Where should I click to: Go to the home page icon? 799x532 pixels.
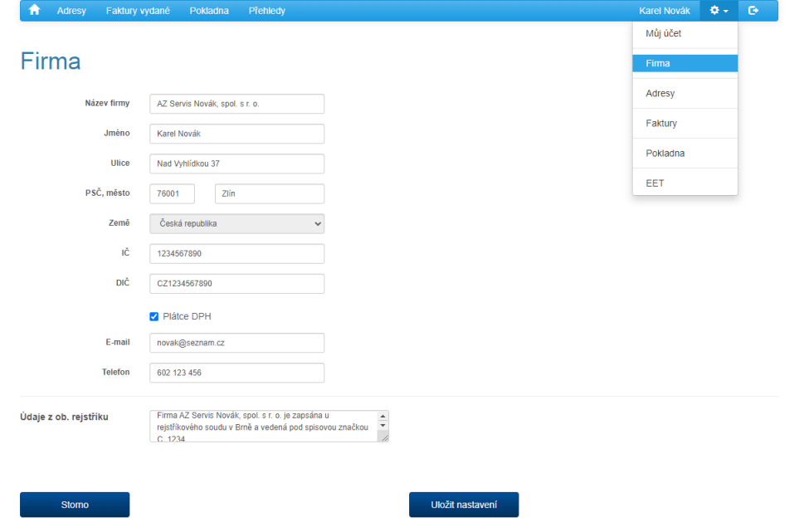34,10
